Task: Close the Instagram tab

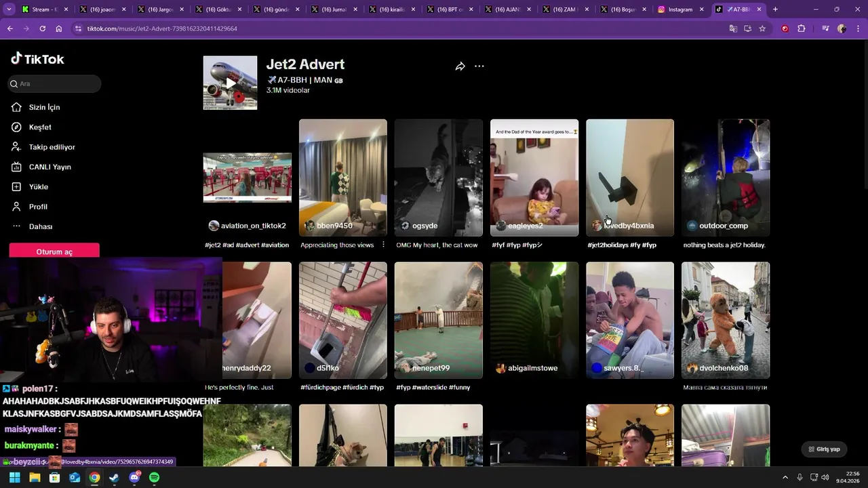Action: click(x=703, y=9)
